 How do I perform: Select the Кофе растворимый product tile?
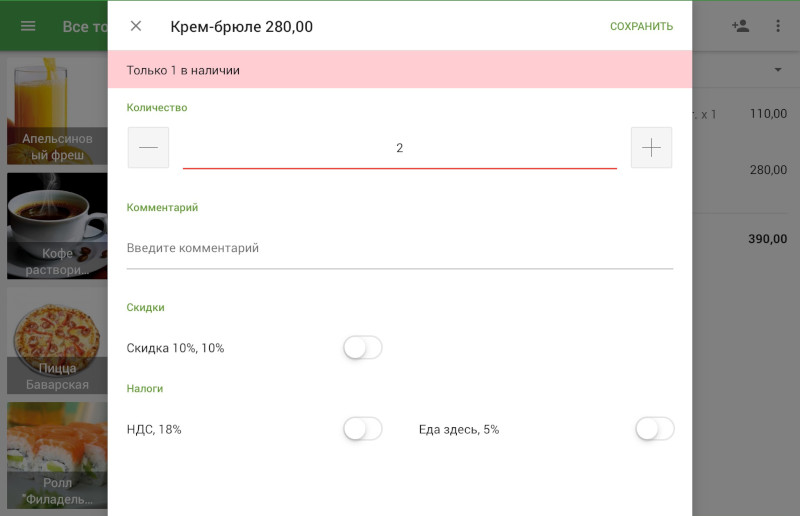point(57,225)
